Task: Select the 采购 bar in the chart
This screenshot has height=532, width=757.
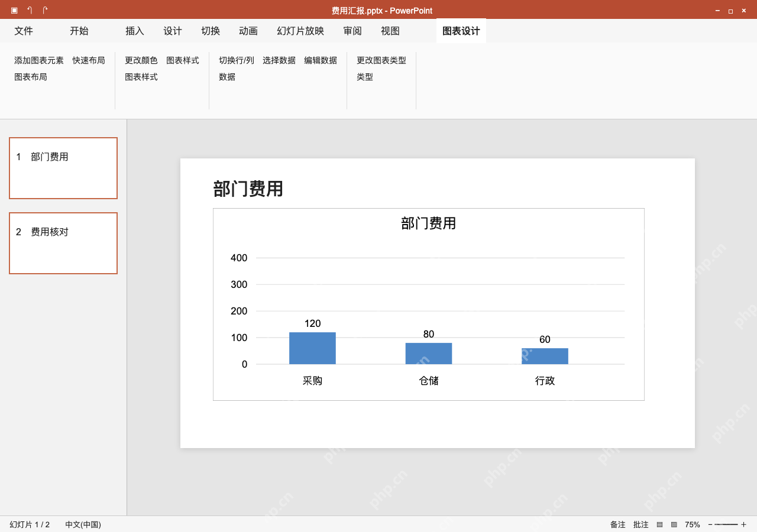Action: tap(312, 348)
